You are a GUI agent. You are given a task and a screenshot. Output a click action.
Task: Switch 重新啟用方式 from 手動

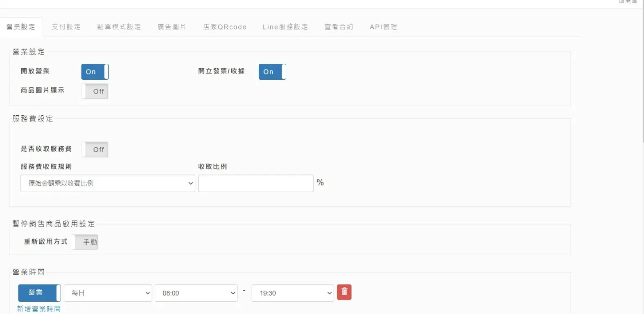pos(85,242)
